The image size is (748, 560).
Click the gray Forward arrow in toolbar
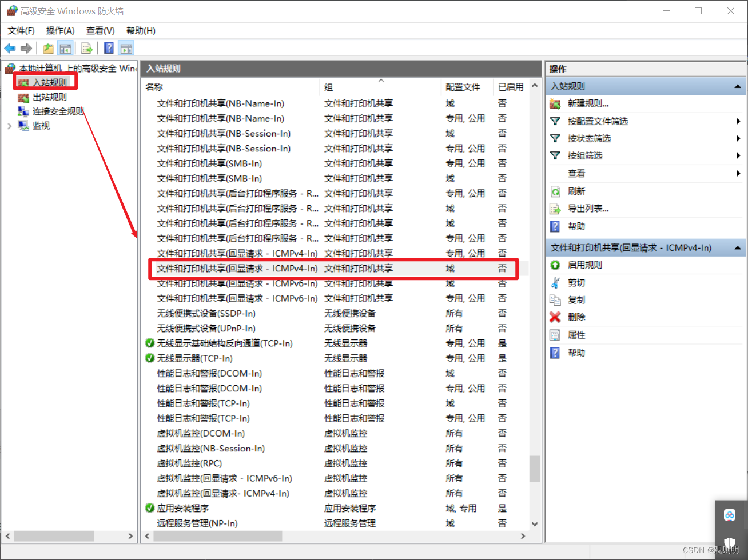click(26, 49)
